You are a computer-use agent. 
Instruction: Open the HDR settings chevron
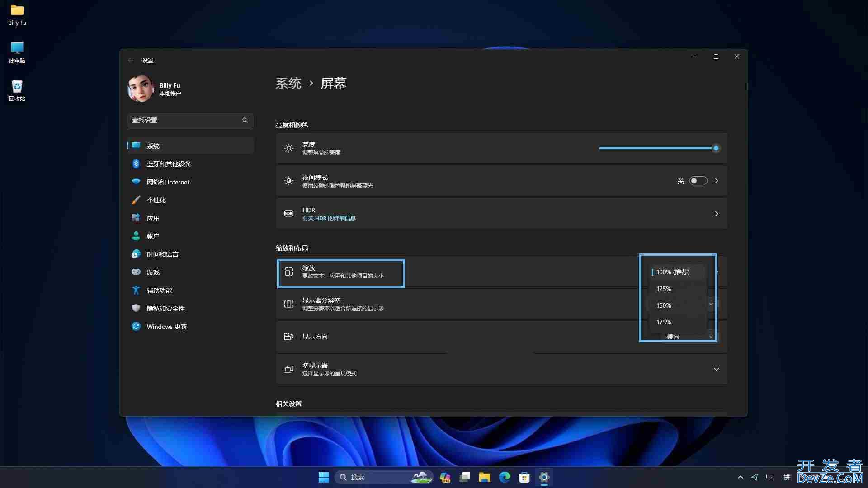pyautogui.click(x=717, y=214)
